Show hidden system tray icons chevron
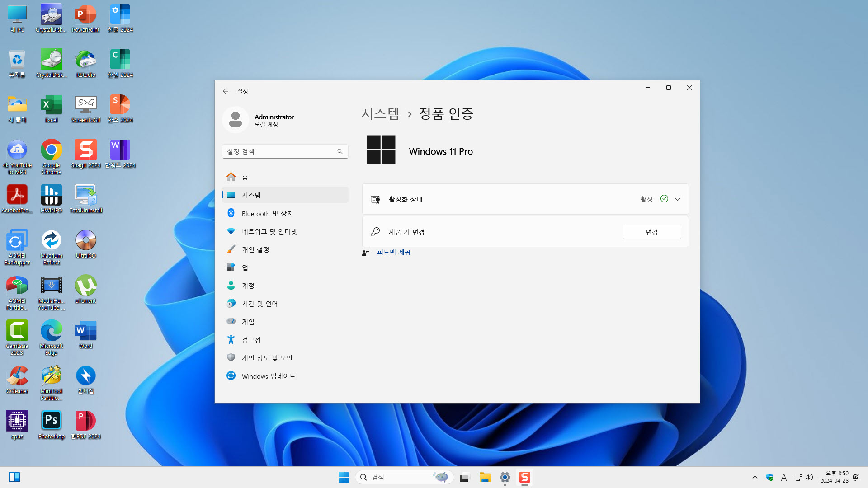This screenshot has width=868, height=488. 755,477
